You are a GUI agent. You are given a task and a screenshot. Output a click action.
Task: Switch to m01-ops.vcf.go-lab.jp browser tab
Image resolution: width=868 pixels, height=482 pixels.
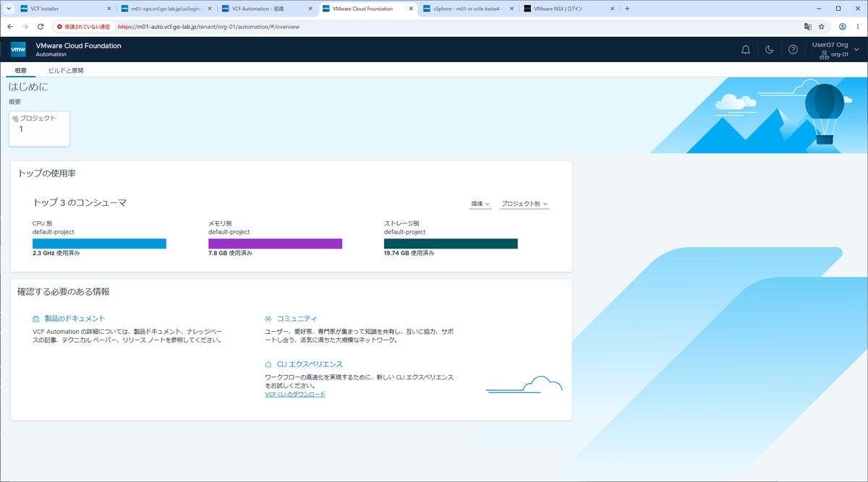tap(166, 9)
